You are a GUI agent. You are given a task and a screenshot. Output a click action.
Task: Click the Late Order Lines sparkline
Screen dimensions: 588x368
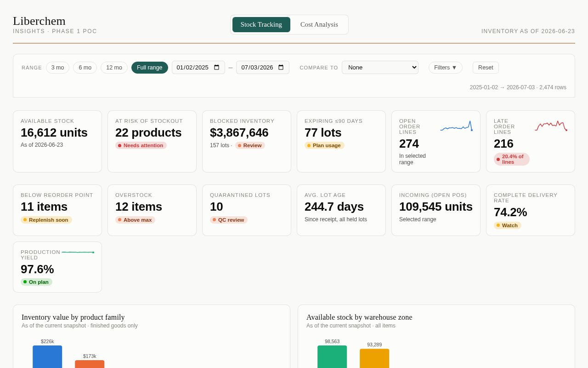click(551, 126)
